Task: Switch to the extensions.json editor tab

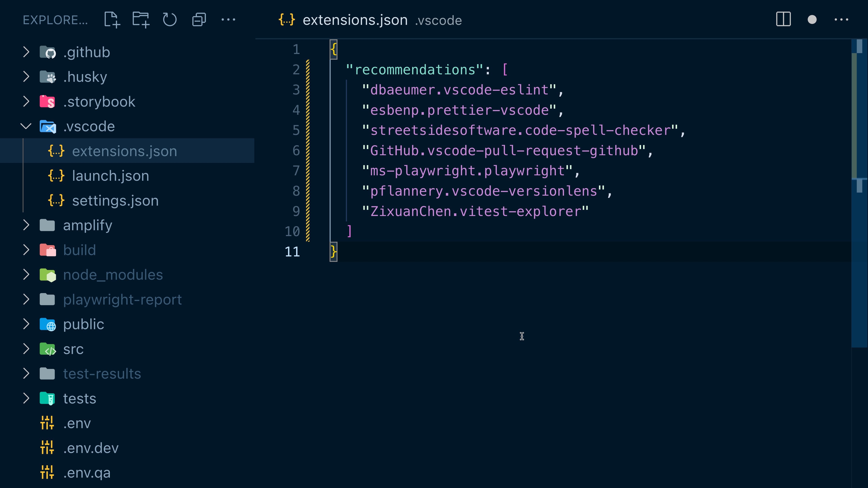Action: (x=356, y=20)
